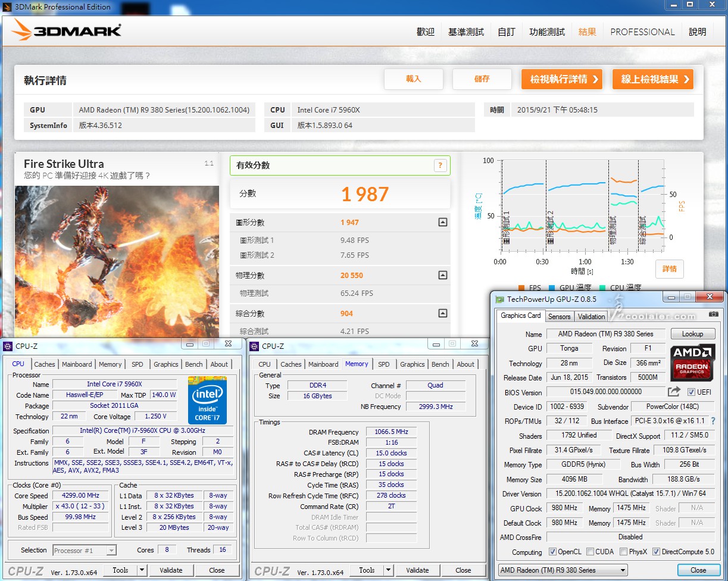728x581 pixels.
Task: Uncheck the OpenCL checkbox
Action: pyautogui.click(x=552, y=552)
